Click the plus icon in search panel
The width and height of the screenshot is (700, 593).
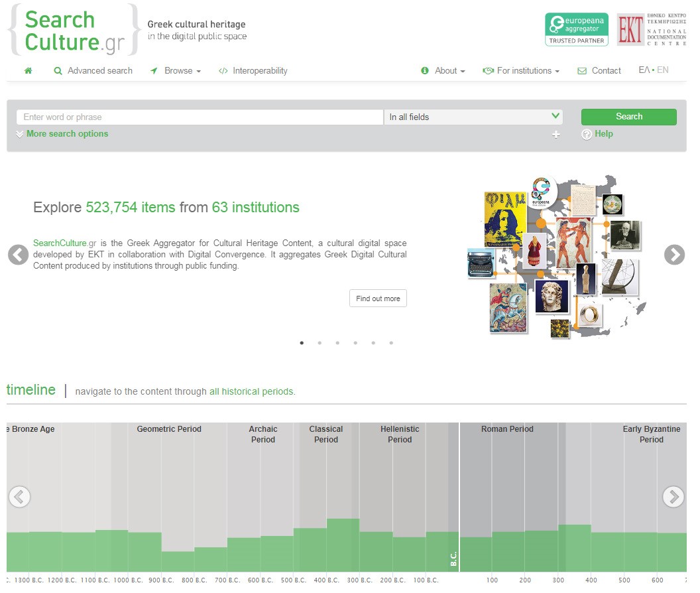555,135
